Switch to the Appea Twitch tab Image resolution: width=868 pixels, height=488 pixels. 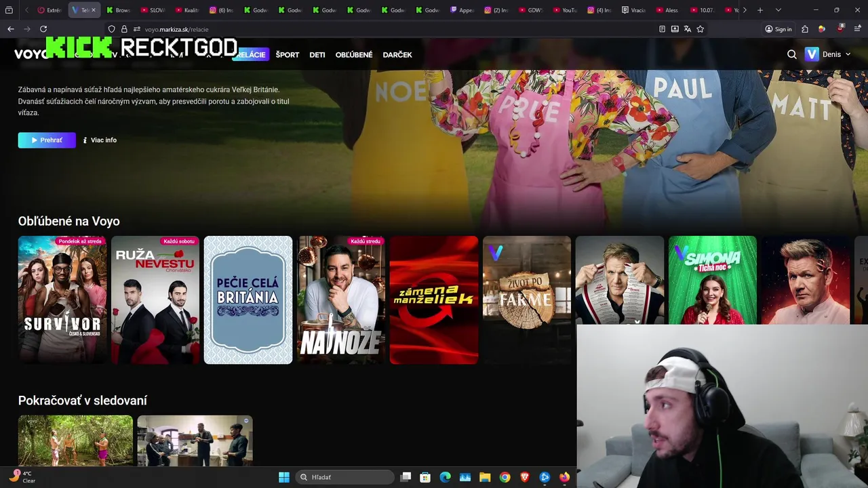(x=462, y=10)
